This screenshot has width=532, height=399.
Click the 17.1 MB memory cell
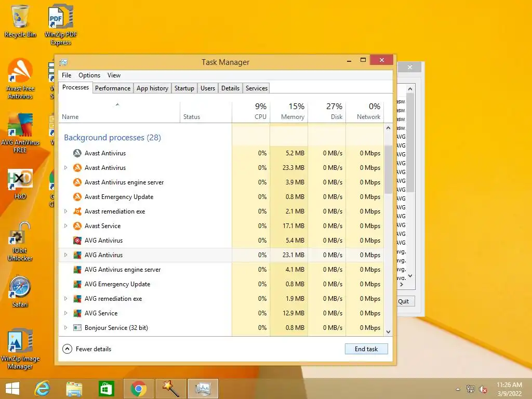[x=289, y=226]
